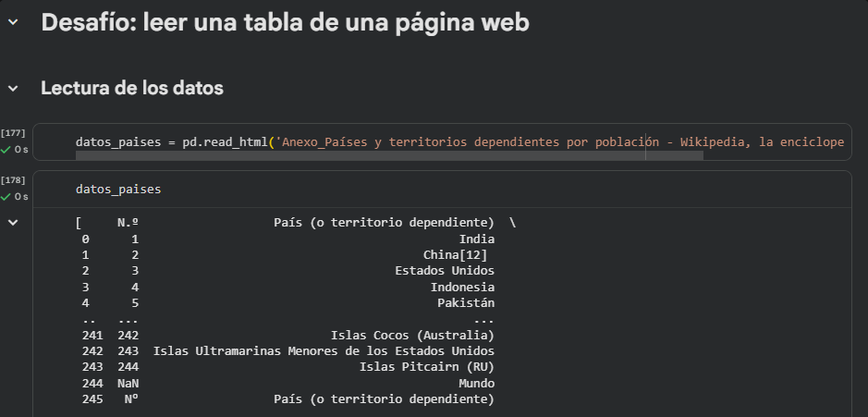The height and width of the screenshot is (417, 868).
Task: Click the row index '245' in the output
Action: click(x=92, y=399)
